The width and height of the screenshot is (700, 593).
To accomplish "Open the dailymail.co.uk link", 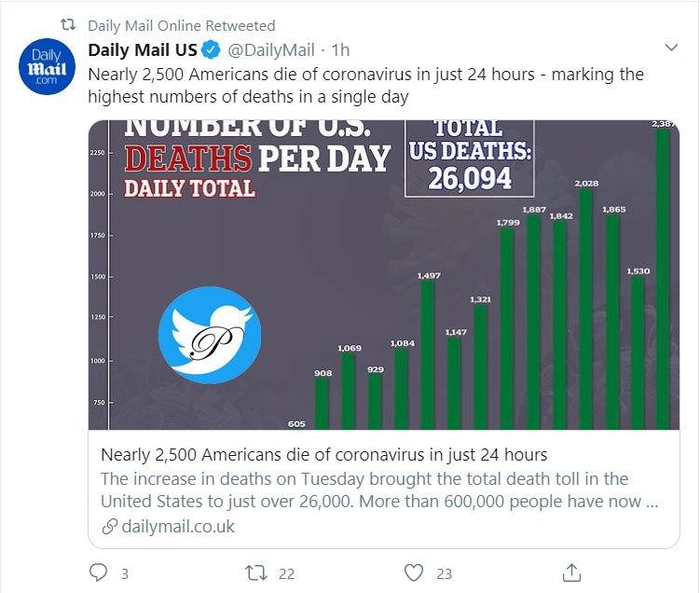I will (174, 527).
